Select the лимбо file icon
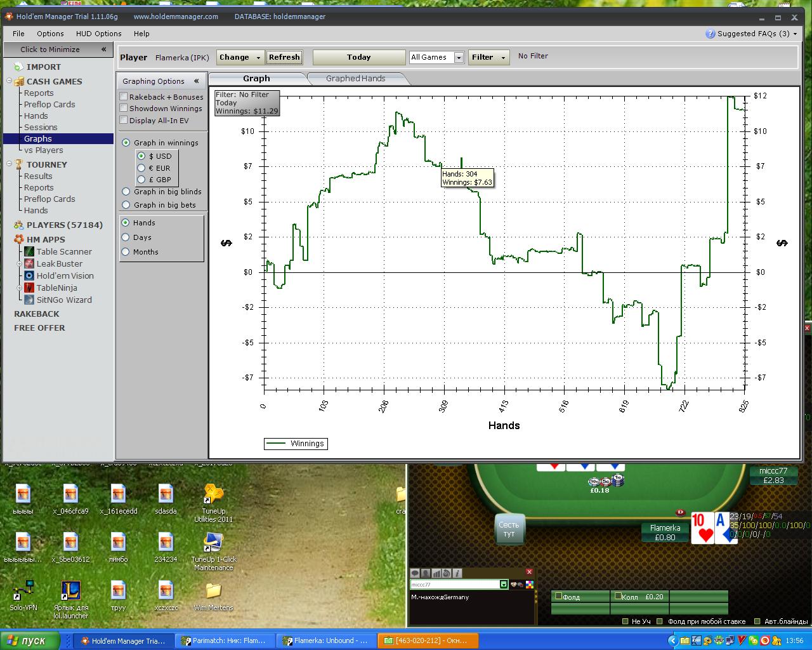This screenshot has height=650, width=812. click(118, 547)
